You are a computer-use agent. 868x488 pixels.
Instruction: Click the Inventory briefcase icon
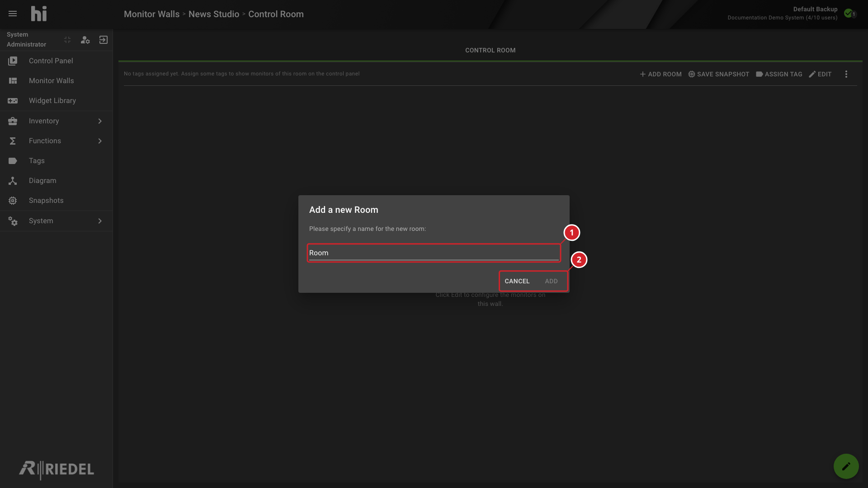13,121
